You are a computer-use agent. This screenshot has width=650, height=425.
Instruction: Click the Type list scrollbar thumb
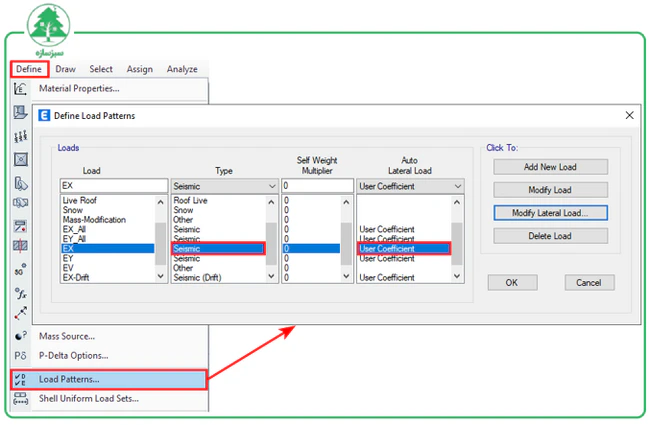click(x=271, y=244)
